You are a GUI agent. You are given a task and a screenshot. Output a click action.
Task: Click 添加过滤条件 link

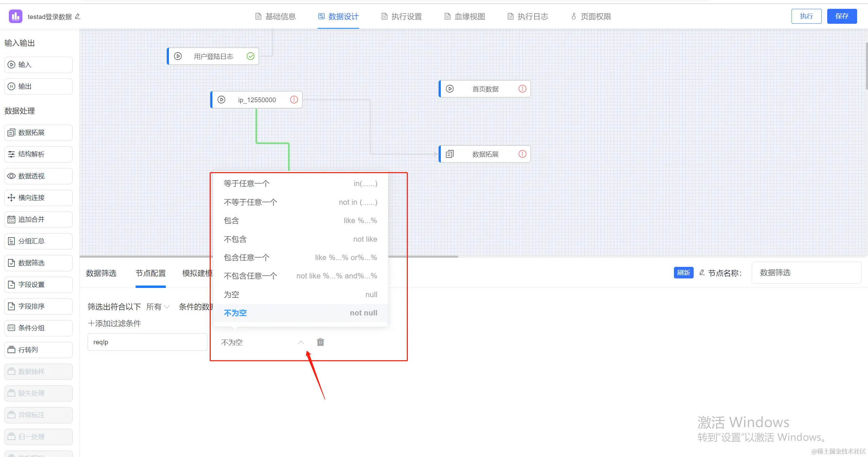coord(115,323)
